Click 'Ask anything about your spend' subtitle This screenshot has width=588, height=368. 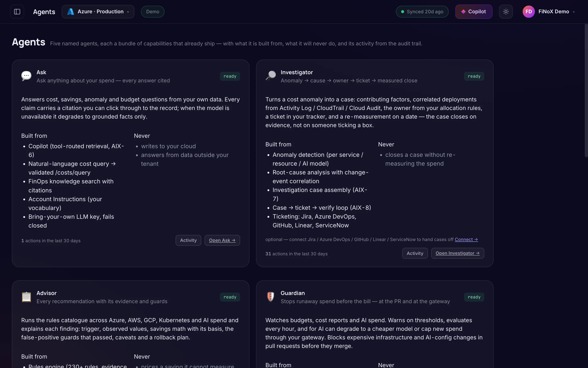tap(103, 81)
